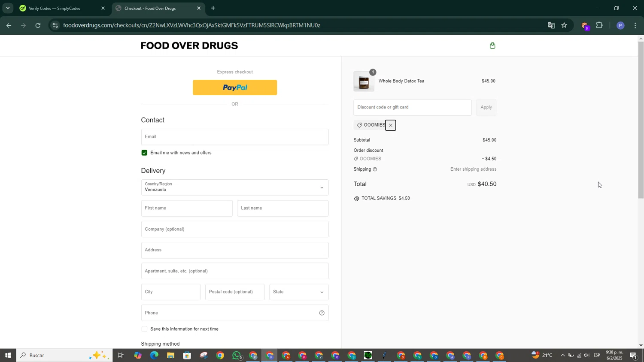This screenshot has width=644, height=362.
Task: Click the Google Translate icon in address bar
Action: [x=551, y=25]
